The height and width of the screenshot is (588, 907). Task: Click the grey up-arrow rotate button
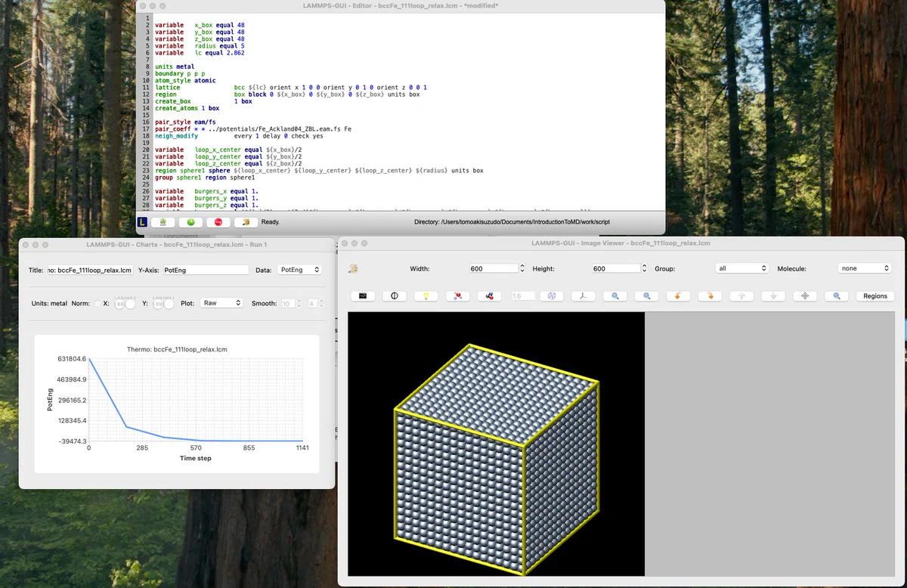coord(741,296)
